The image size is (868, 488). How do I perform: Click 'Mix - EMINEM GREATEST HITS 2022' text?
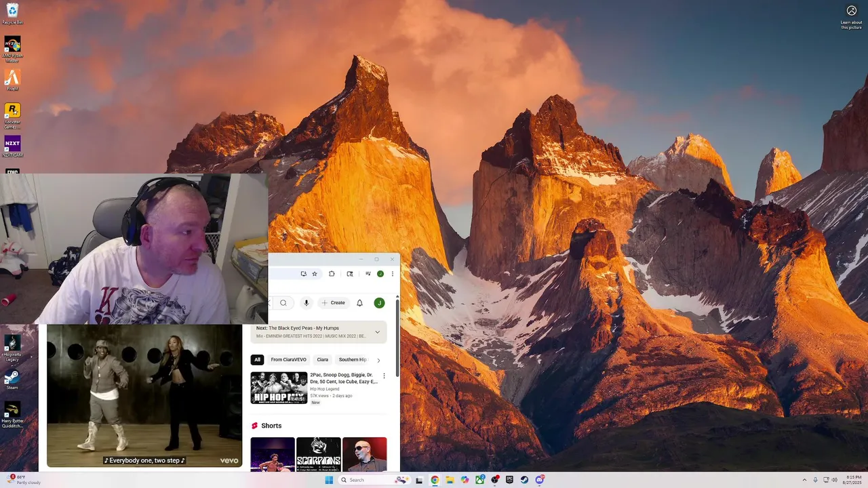311,336
